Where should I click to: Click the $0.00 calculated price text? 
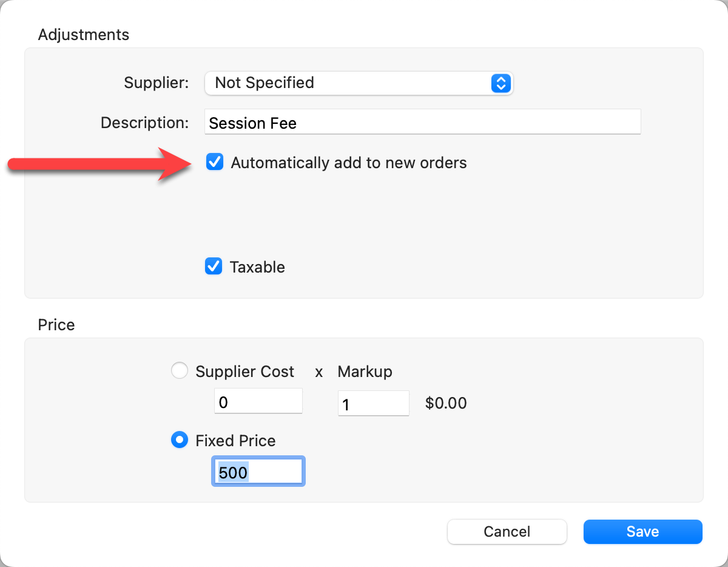(x=446, y=403)
